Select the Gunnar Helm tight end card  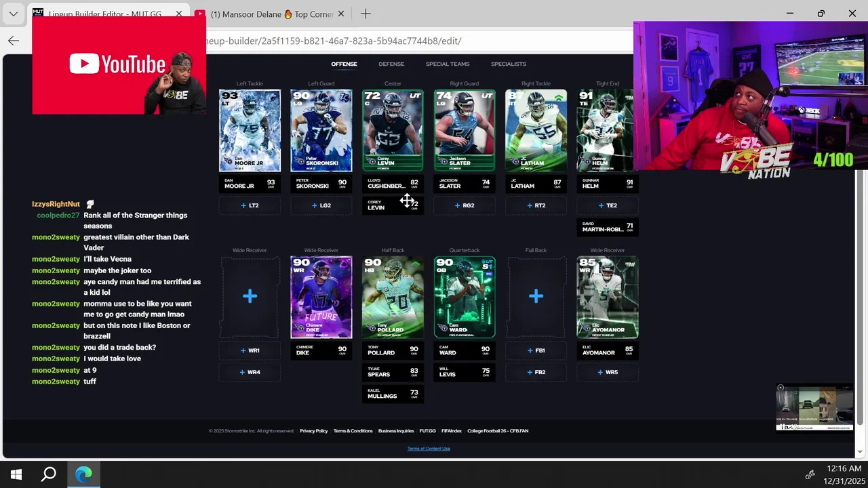[605, 131]
